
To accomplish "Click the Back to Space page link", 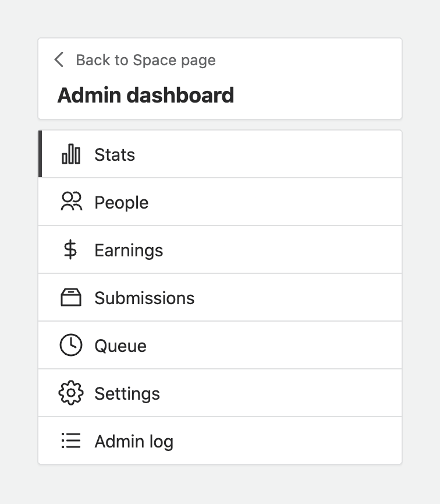I will (x=145, y=60).
